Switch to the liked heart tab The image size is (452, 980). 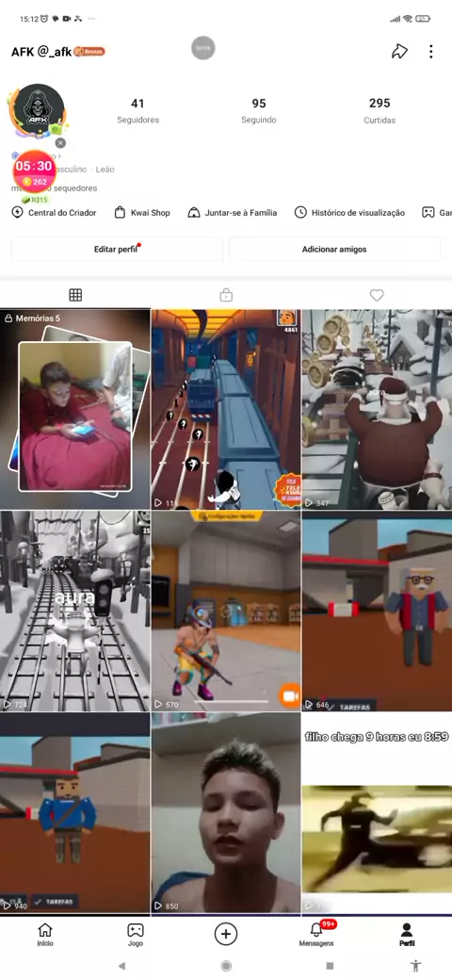377,295
